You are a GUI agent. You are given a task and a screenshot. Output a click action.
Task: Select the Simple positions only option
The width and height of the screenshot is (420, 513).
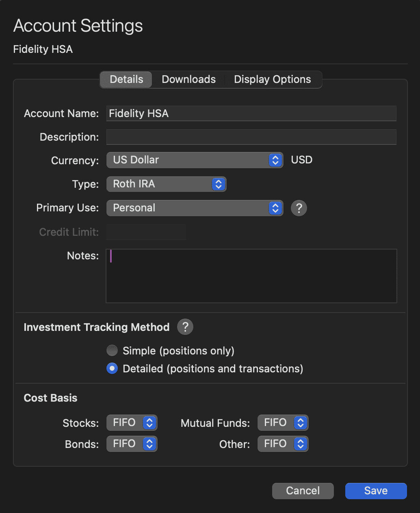click(112, 350)
